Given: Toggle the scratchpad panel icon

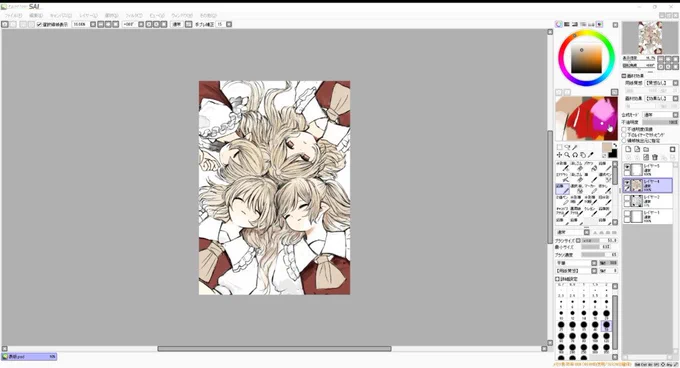Looking at the screenshot, I should click(599, 24).
